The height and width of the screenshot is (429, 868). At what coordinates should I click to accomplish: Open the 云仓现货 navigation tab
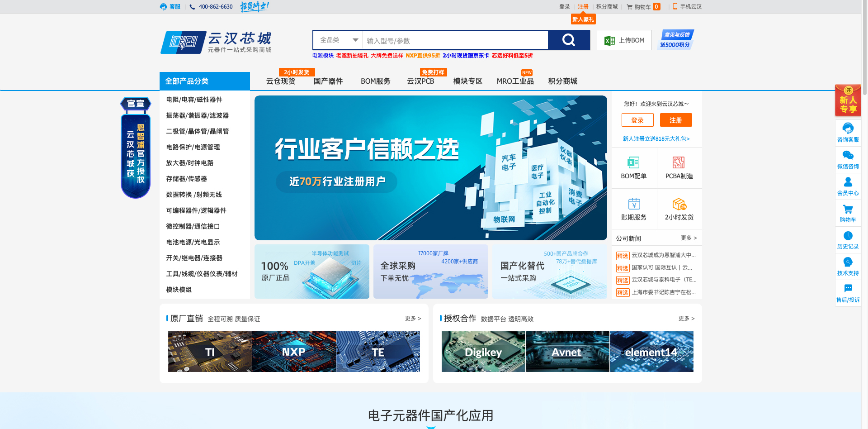pyautogui.click(x=281, y=81)
